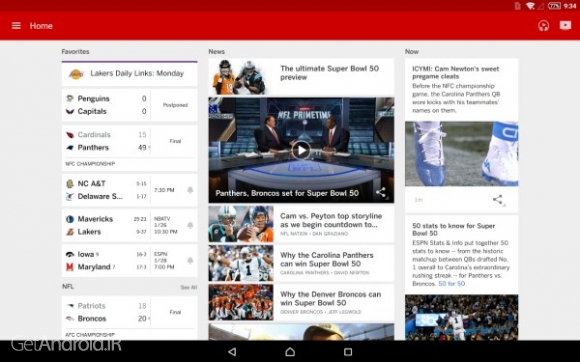Tap the Postponed status for Penguins Capitals
The image size is (580, 362).
tap(175, 105)
